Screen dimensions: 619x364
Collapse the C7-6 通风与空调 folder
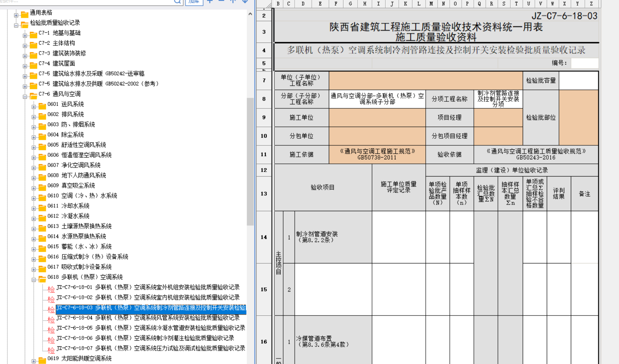pyautogui.click(x=25, y=97)
